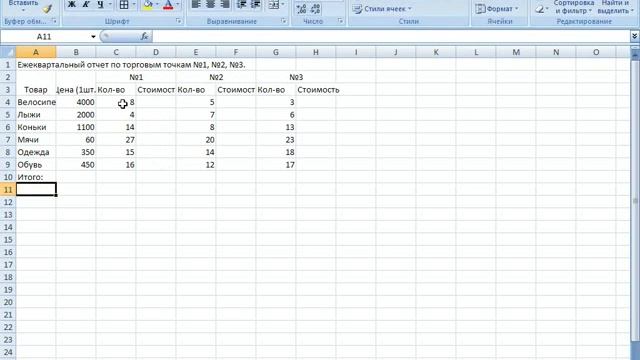Viewport: 640px width, 360px height.
Task: Open Формат cells dropdown
Action: (497, 9)
